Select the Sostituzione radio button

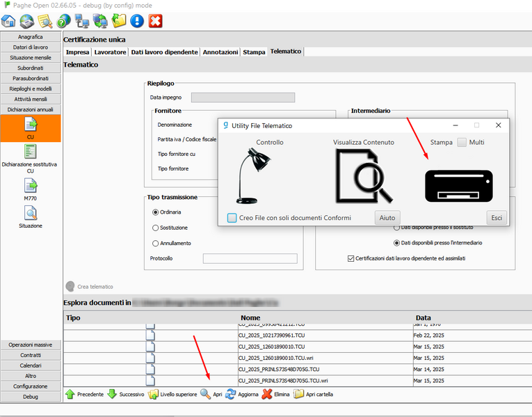[x=155, y=228]
